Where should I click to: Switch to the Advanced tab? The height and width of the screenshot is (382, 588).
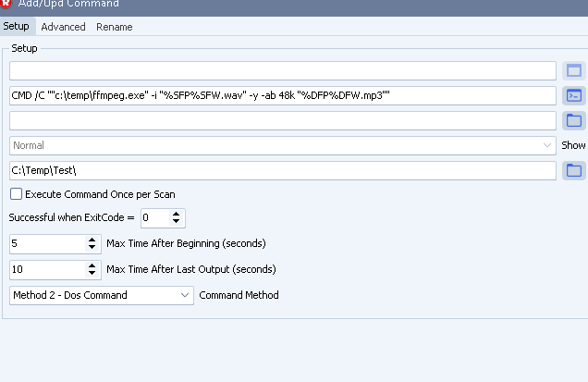coord(63,27)
